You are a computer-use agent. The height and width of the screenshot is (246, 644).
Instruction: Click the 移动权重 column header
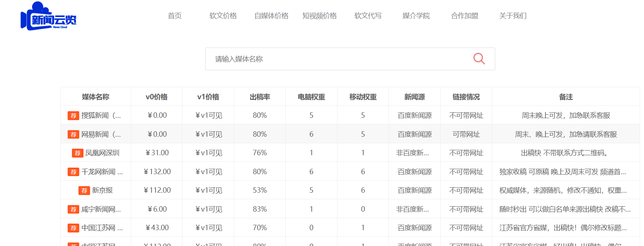[363, 97]
